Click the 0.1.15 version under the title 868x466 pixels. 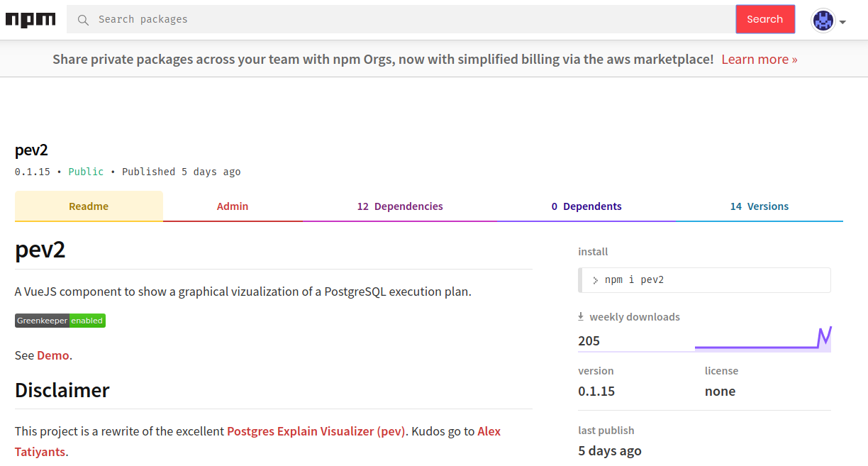pyautogui.click(x=33, y=172)
